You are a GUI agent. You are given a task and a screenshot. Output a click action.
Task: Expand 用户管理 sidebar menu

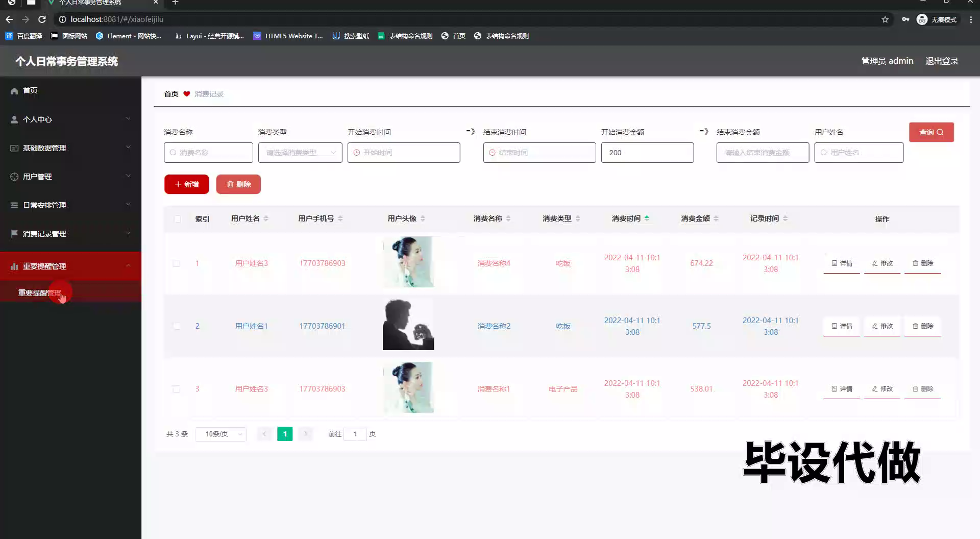click(x=70, y=177)
